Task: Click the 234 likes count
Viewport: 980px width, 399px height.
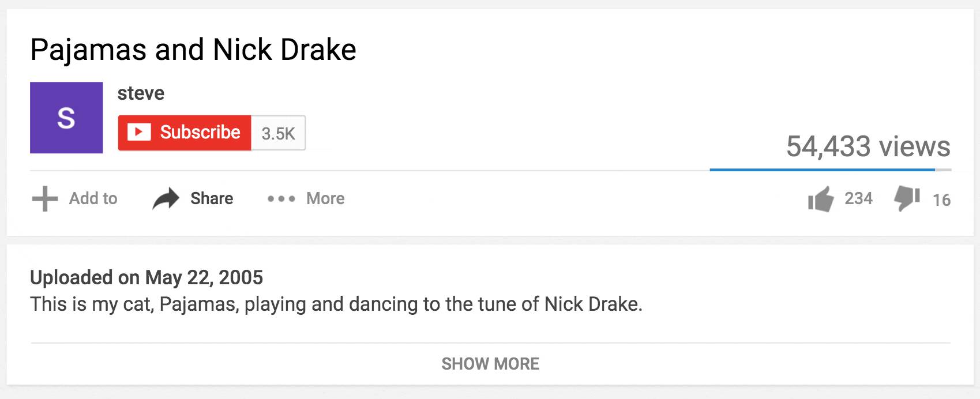Action: (x=858, y=199)
